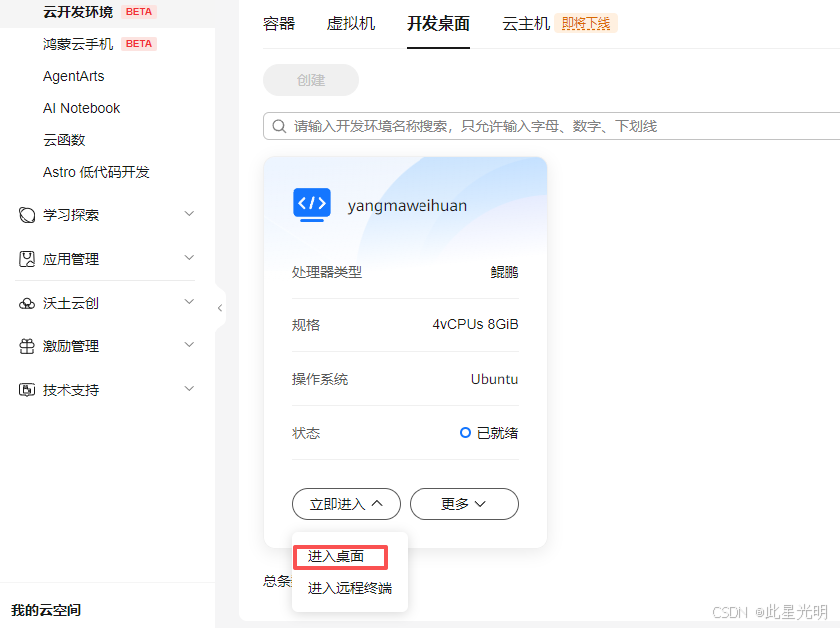Click the 鲲鹏 processor type value
Image resolution: width=840 pixels, height=628 pixels.
click(504, 272)
